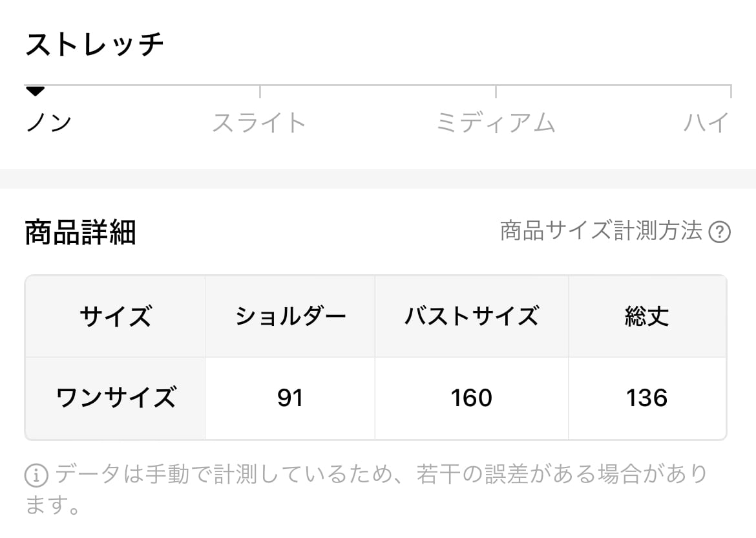Click the stretch scale track line

[378, 85]
